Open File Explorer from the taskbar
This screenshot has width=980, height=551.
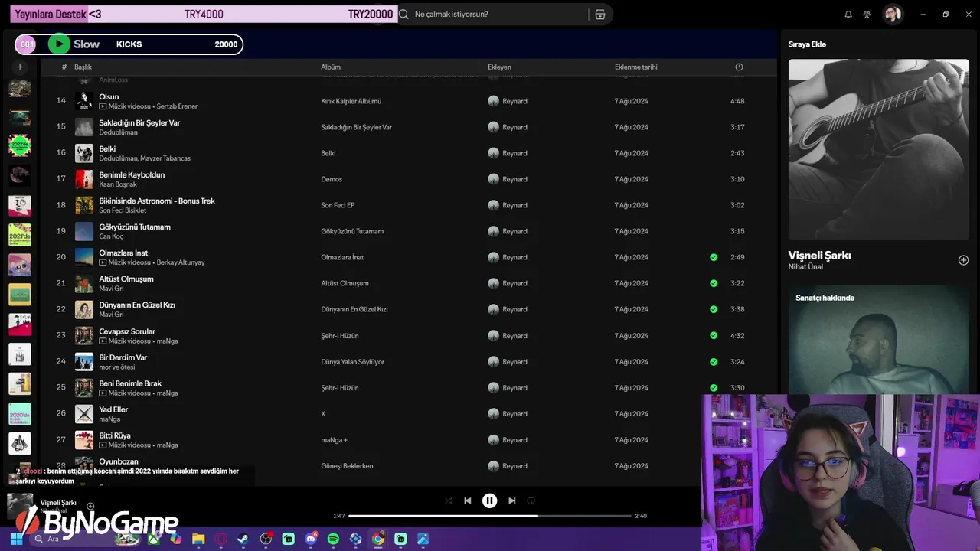click(198, 539)
